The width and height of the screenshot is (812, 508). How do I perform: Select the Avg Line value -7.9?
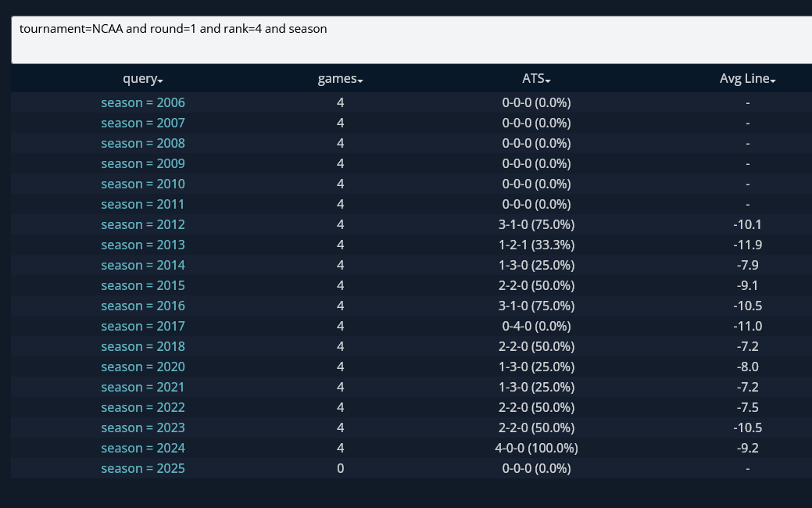click(x=748, y=265)
